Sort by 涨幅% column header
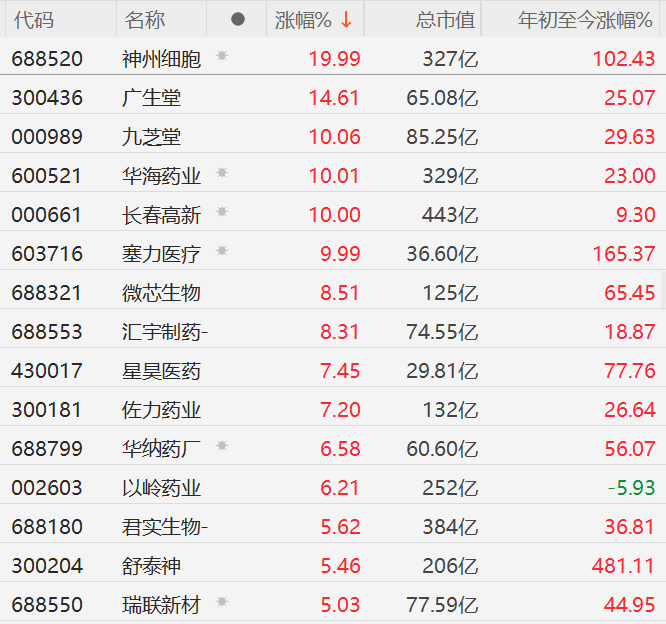Viewport: 666px width, 624px height. coord(315,20)
